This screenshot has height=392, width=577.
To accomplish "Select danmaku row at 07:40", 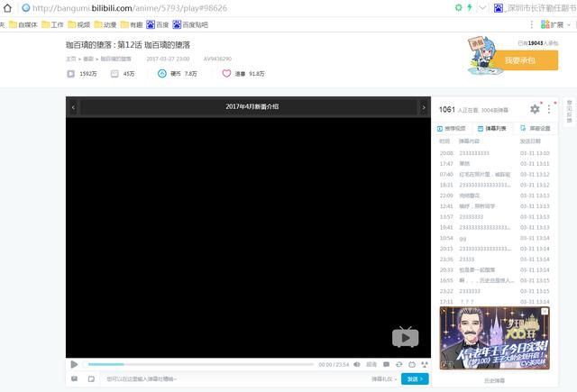I will click(495, 174).
